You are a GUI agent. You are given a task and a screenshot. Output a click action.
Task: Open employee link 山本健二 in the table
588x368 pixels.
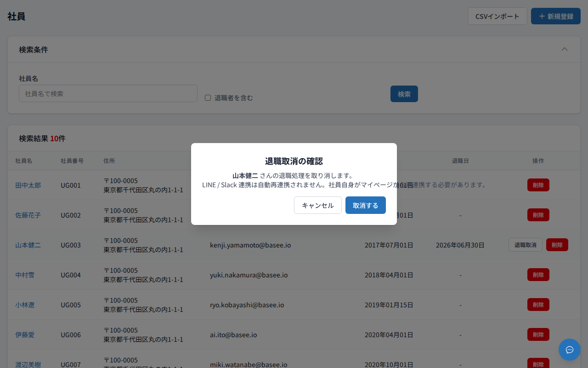click(28, 245)
